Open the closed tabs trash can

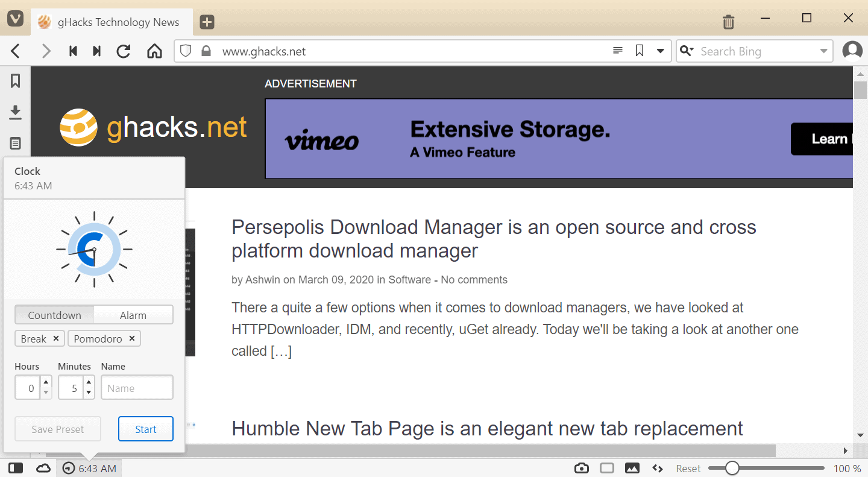click(x=729, y=22)
